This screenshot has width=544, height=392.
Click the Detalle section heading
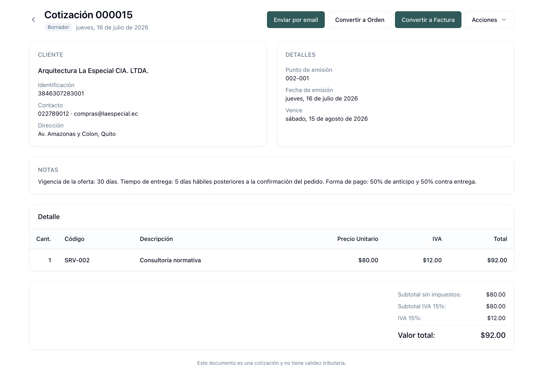tap(49, 217)
